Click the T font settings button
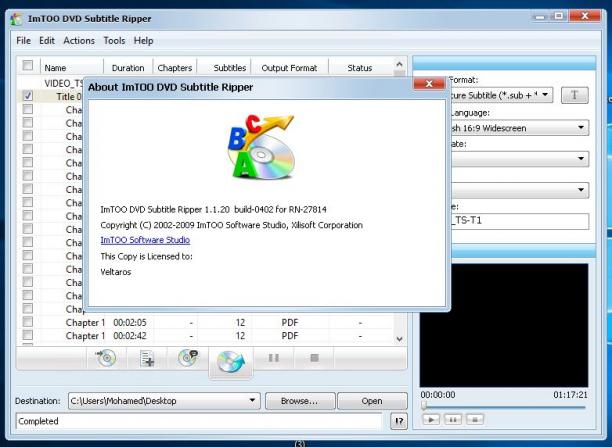 (x=575, y=95)
